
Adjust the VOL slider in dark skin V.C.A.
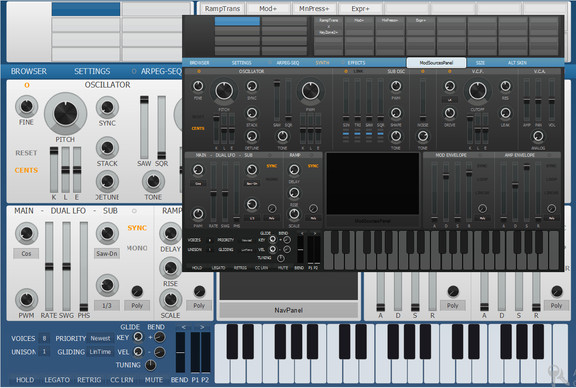(551, 99)
